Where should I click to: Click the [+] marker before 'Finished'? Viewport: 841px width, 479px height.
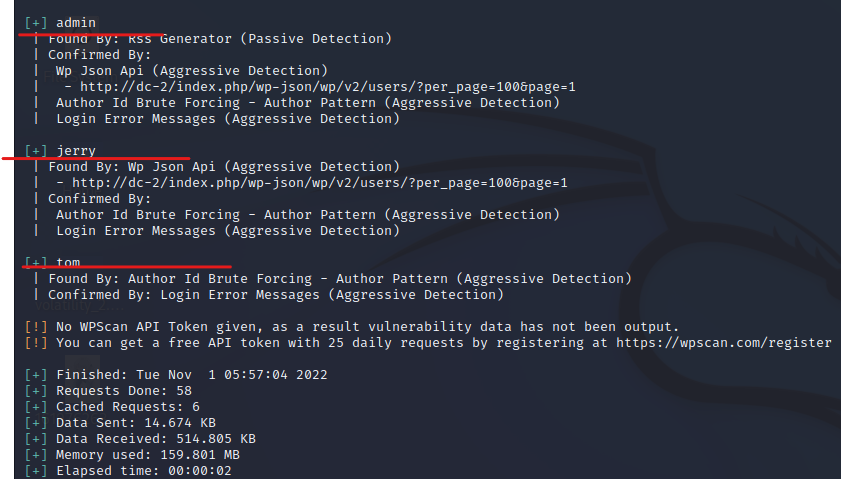36,374
